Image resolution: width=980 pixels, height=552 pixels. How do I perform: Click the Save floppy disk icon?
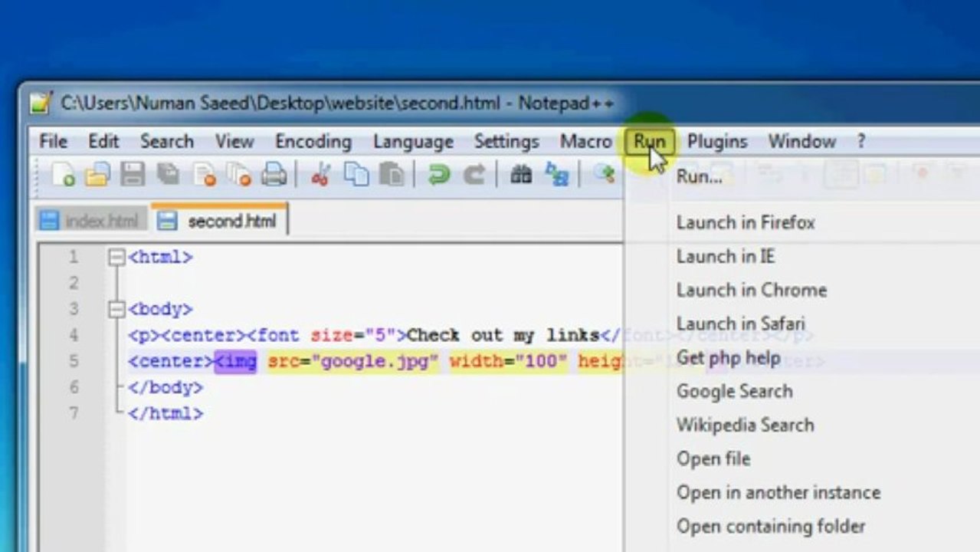pyautogui.click(x=133, y=175)
